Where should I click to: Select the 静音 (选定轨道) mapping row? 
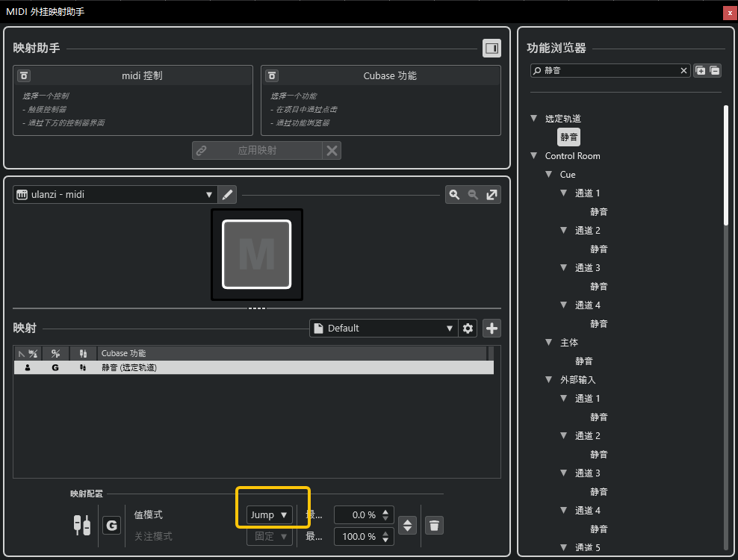(x=254, y=367)
